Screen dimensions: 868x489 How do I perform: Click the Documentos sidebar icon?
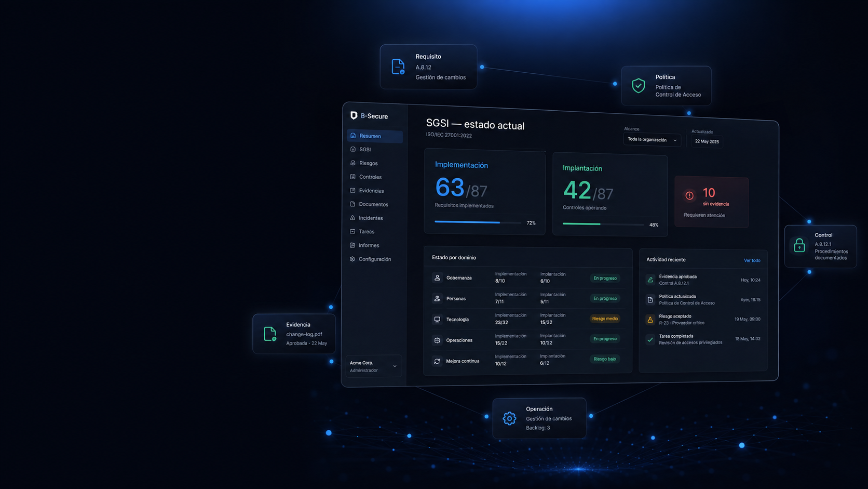353,204
